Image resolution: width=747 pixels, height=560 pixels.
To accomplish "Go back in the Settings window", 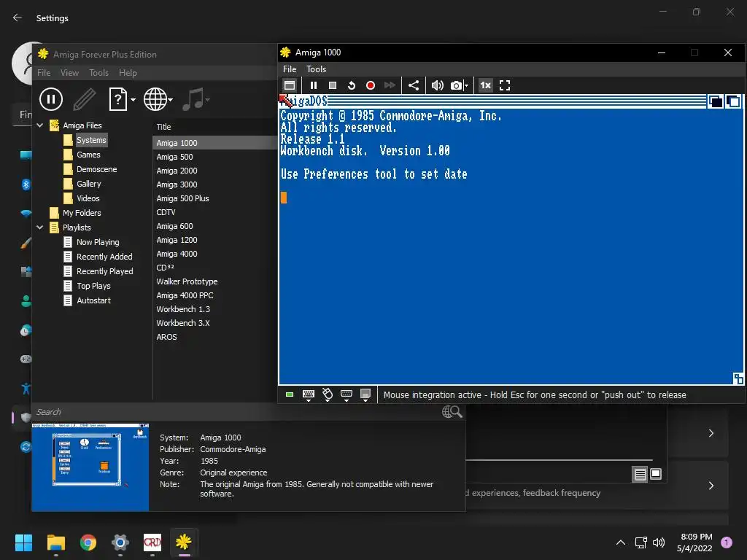I will point(18,17).
